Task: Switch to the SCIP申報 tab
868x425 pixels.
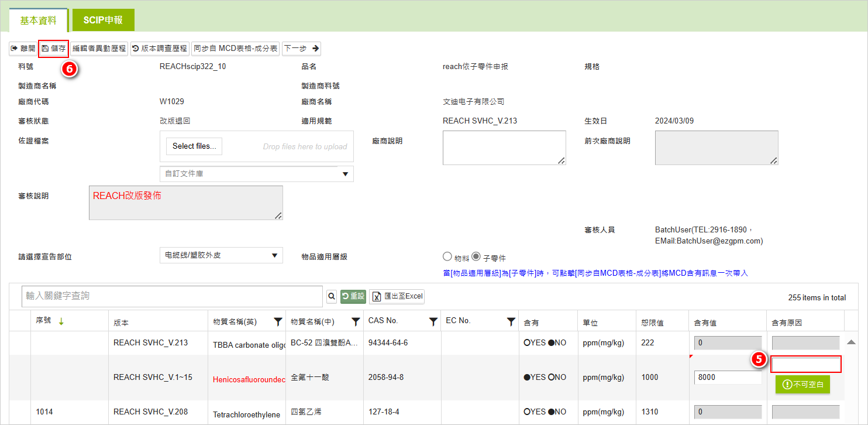Action: tap(103, 20)
